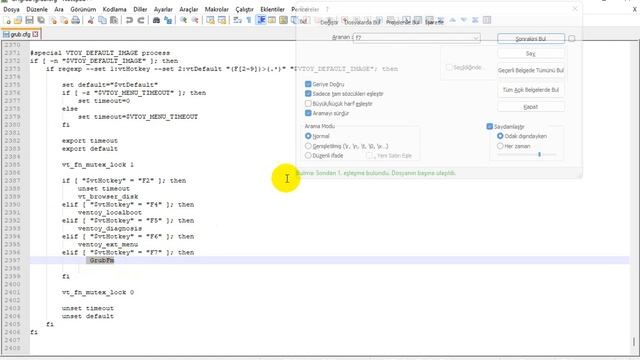Click the Save toolbar icon
This screenshot has height=360, width=640.
[x=29, y=20]
